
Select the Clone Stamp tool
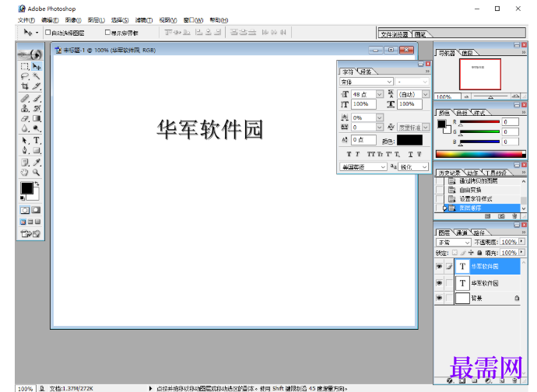point(25,109)
